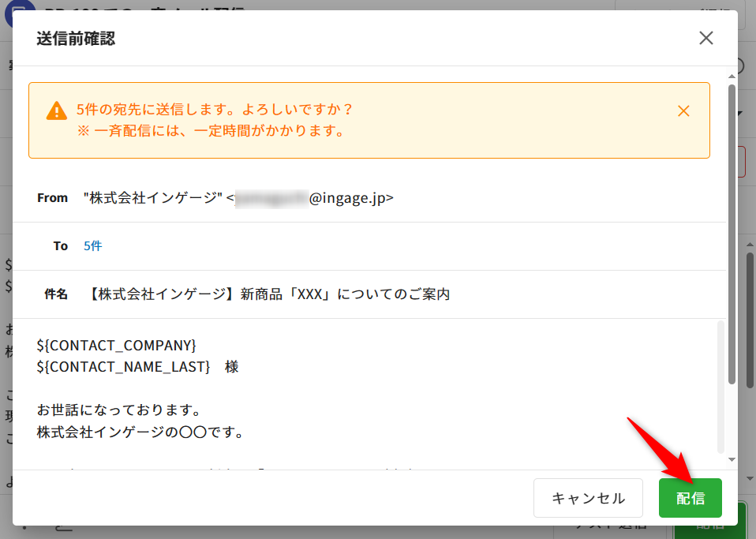Click the message body's inner scrollbar

pos(720,387)
